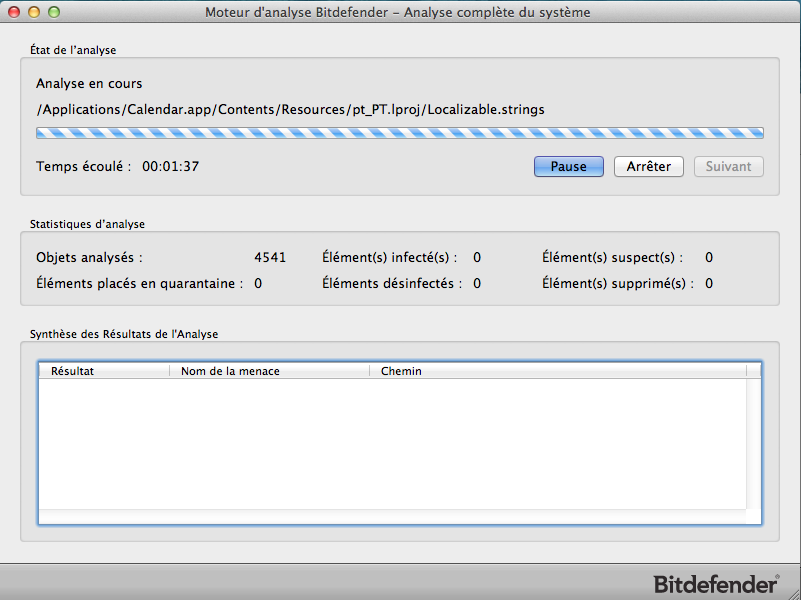Click Éléments placés en quarantaine label
This screenshot has width=801, height=600.
coord(139,283)
